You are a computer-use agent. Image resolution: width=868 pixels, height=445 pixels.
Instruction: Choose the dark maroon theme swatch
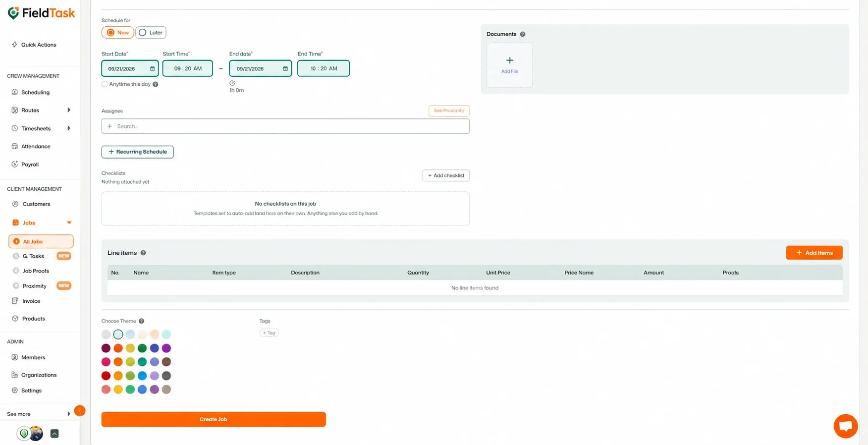coord(106,348)
